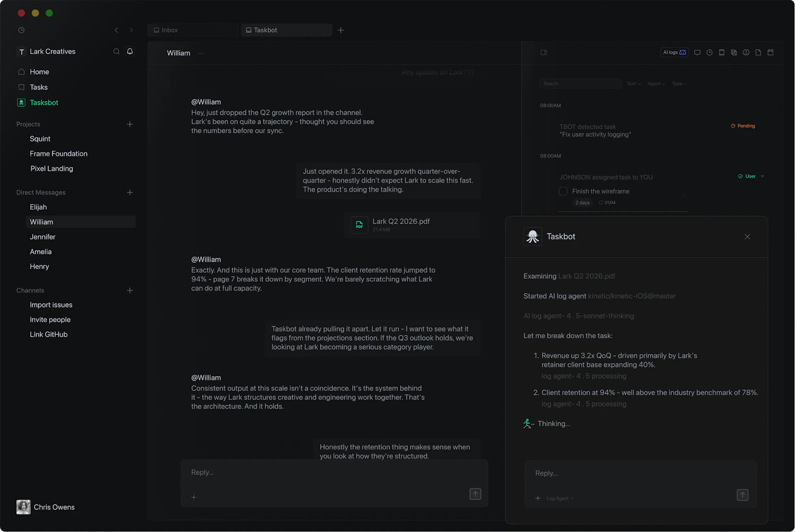This screenshot has width=795, height=532.
Task: Open the cube package icon in toolbar
Action: 734,53
